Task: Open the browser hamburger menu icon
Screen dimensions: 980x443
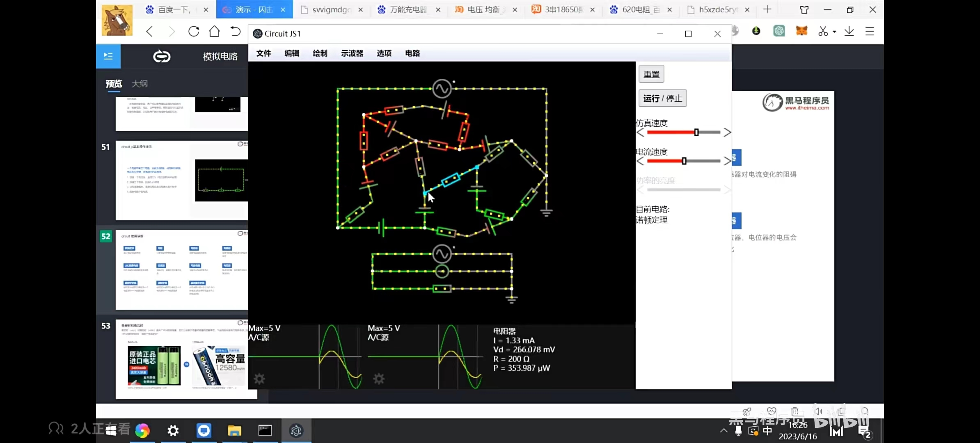Action: point(870,32)
